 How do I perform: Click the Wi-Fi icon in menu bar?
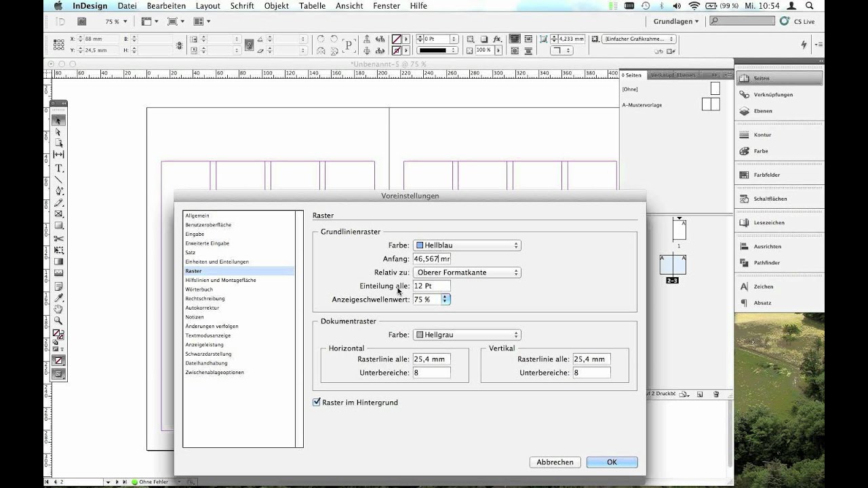(694, 5)
